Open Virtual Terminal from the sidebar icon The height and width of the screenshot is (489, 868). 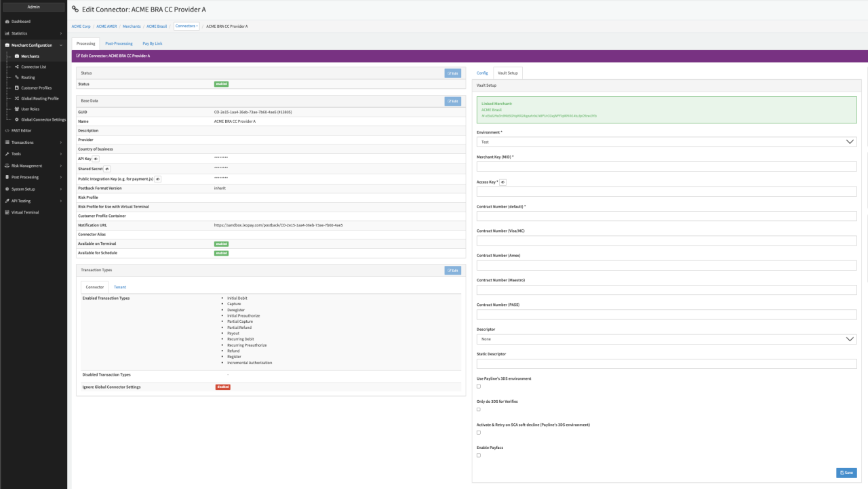7,212
